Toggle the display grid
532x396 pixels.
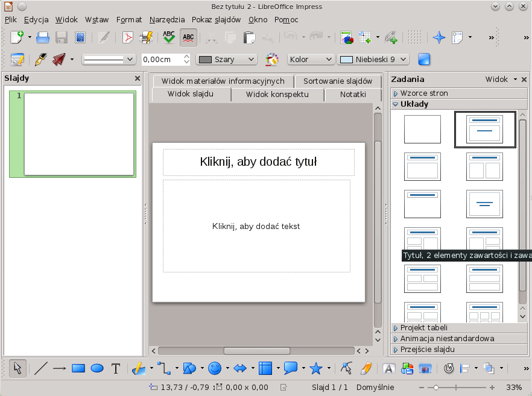click(414, 37)
